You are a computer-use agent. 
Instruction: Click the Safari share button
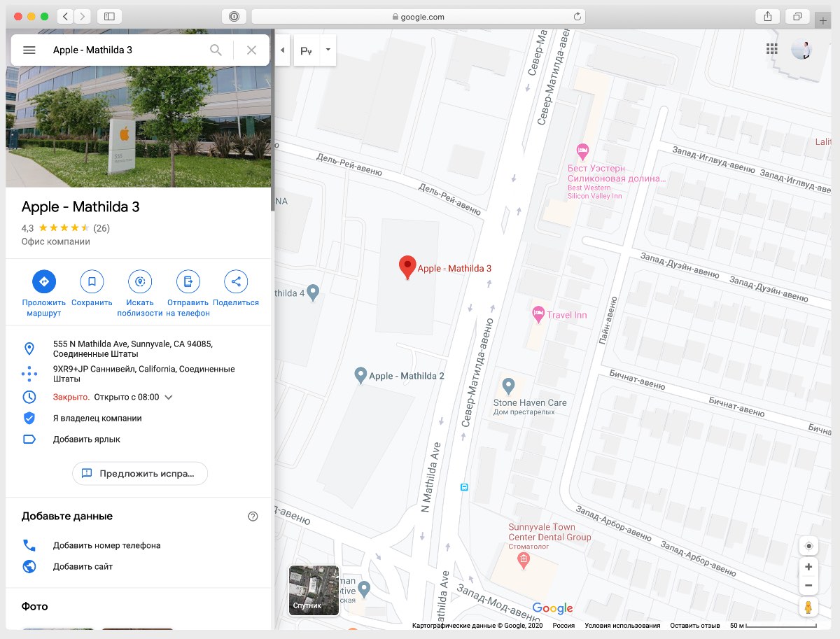[768, 17]
